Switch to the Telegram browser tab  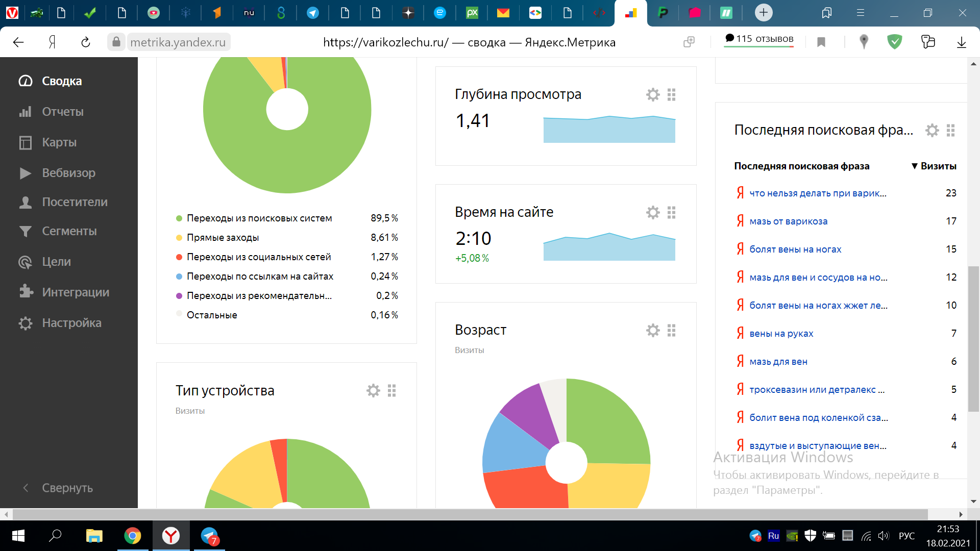pos(313,13)
